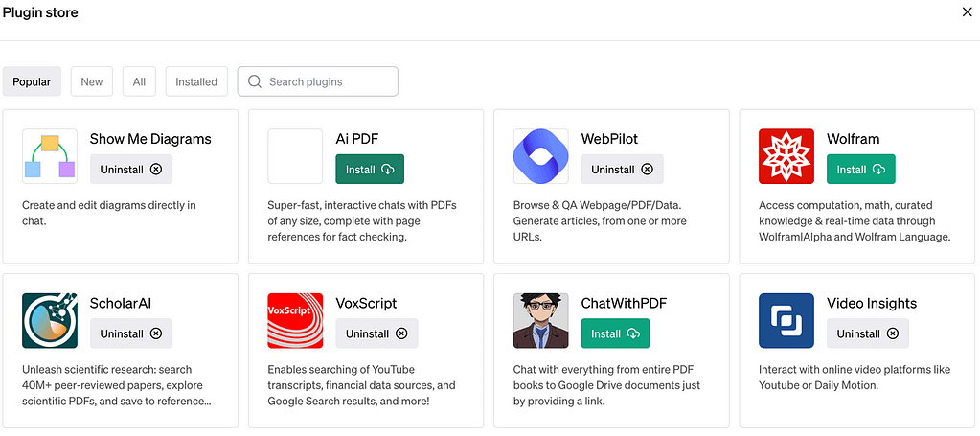Click the Video Insights title text

pos(872,304)
